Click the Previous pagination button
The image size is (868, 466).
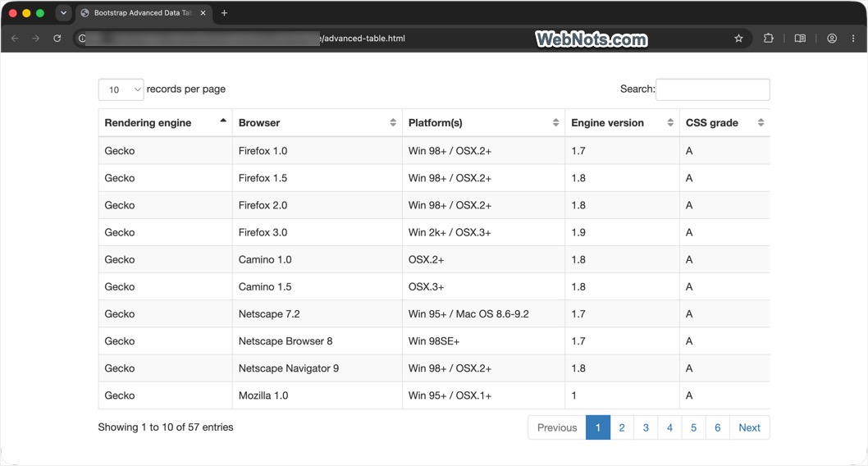click(557, 427)
